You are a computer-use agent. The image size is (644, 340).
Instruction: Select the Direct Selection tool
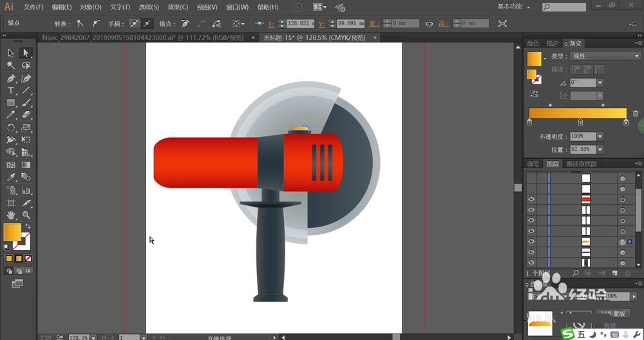[26, 53]
